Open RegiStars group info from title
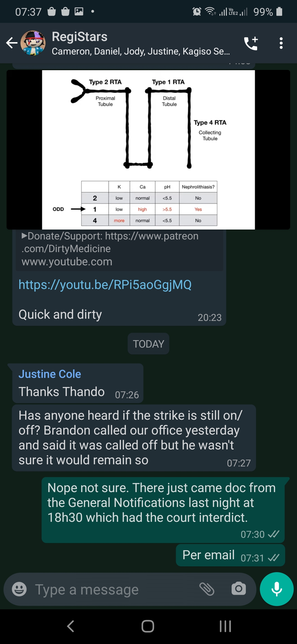This screenshot has height=644, width=297. click(x=80, y=37)
